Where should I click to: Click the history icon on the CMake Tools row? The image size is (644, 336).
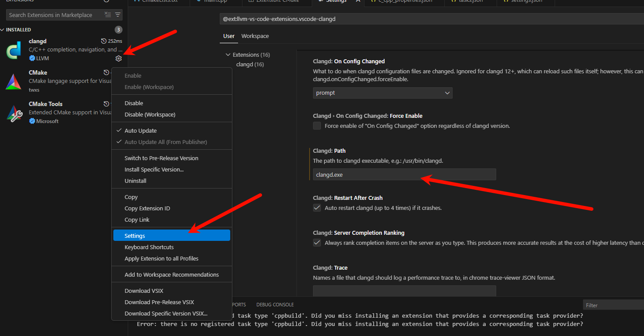click(x=106, y=104)
